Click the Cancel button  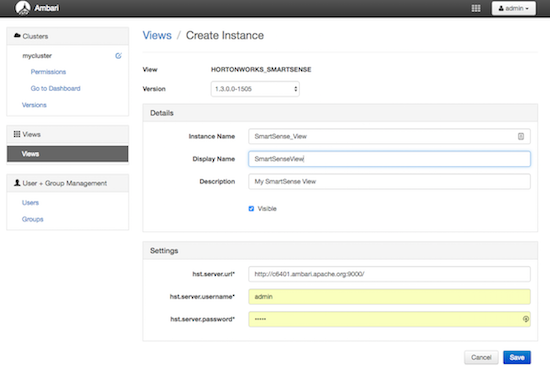pyautogui.click(x=481, y=357)
